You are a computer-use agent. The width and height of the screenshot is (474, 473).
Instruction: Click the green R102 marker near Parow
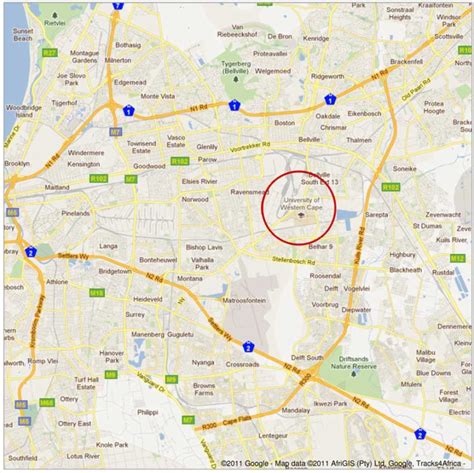tap(180, 161)
